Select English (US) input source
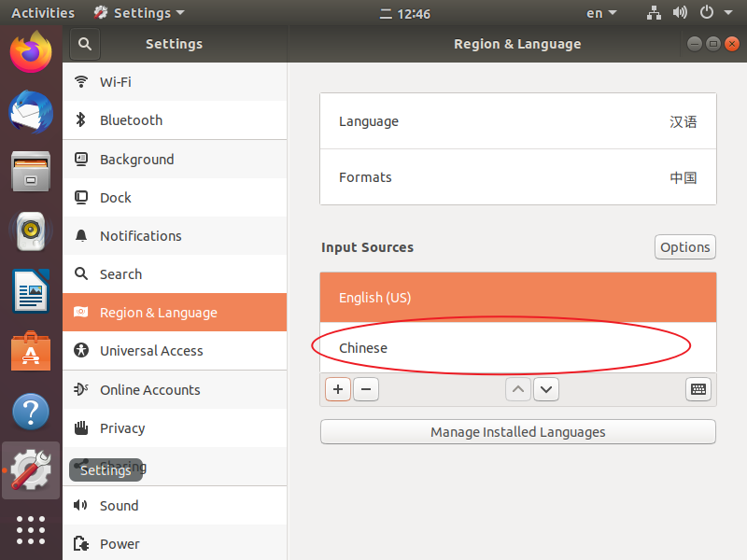747x560 pixels. (518, 298)
